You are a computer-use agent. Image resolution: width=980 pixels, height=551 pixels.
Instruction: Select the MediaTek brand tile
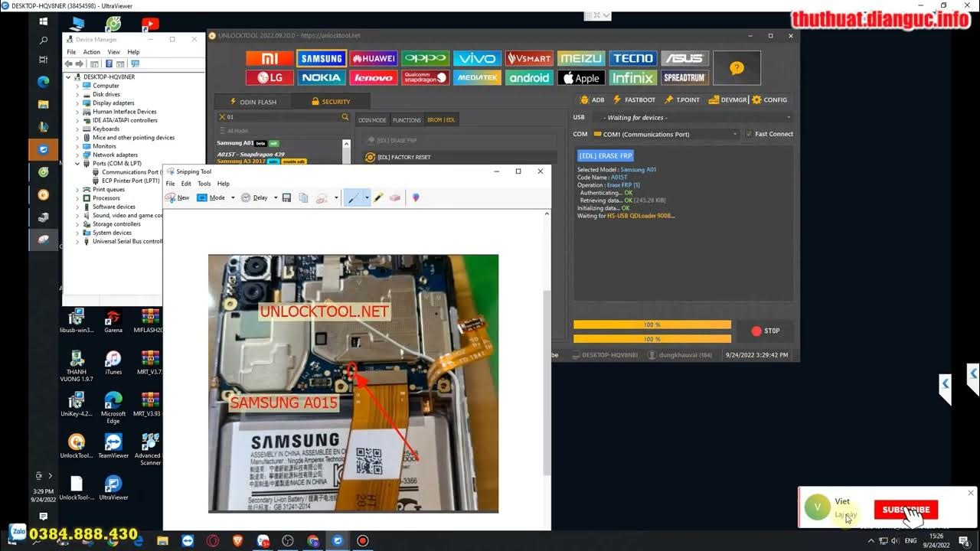click(x=477, y=77)
